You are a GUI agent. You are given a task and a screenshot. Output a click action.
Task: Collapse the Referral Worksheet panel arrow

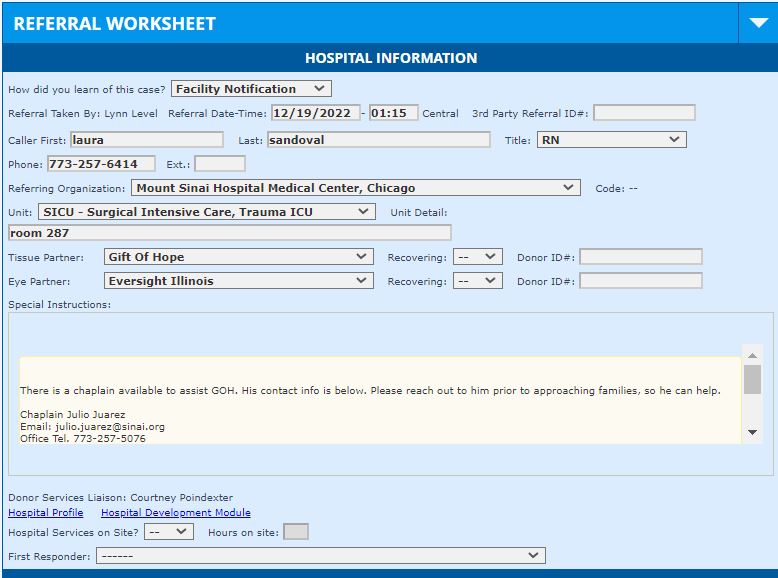click(x=757, y=23)
